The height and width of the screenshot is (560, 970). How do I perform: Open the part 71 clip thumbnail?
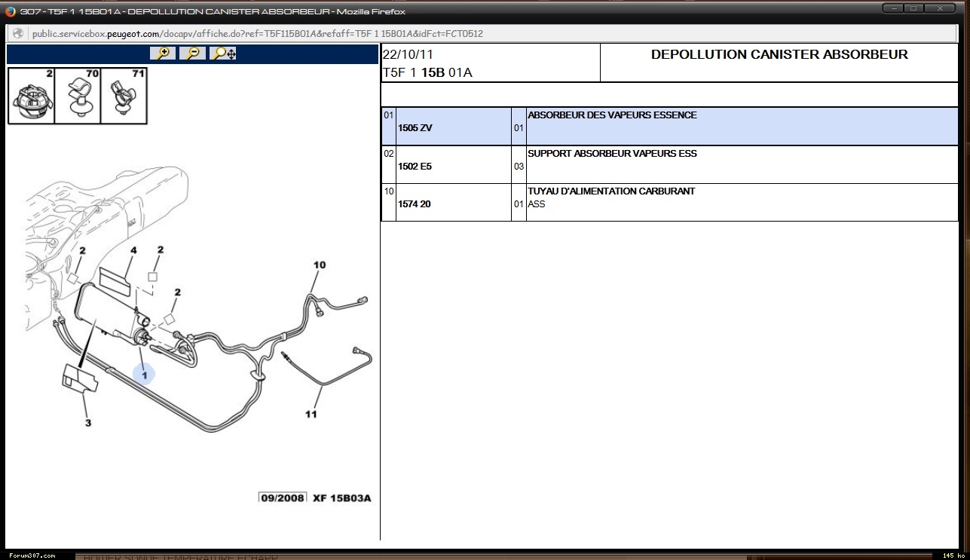(x=124, y=96)
